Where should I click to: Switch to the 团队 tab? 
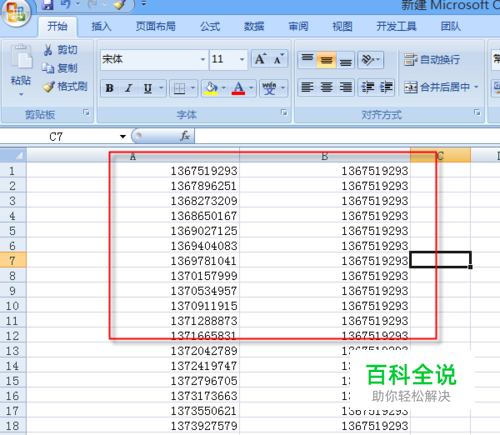(451, 26)
